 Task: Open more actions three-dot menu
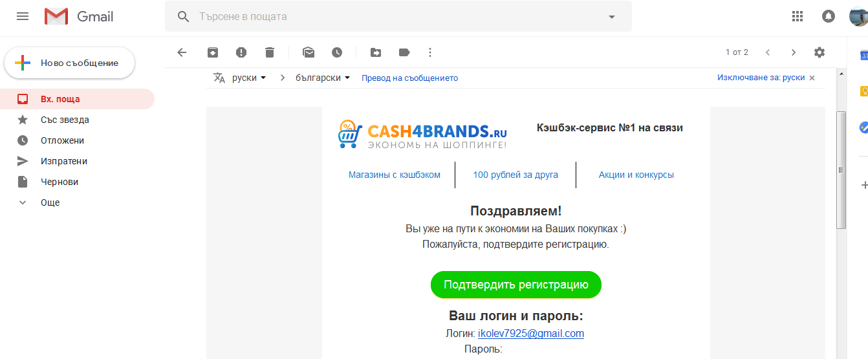pyautogui.click(x=430, y=52)
